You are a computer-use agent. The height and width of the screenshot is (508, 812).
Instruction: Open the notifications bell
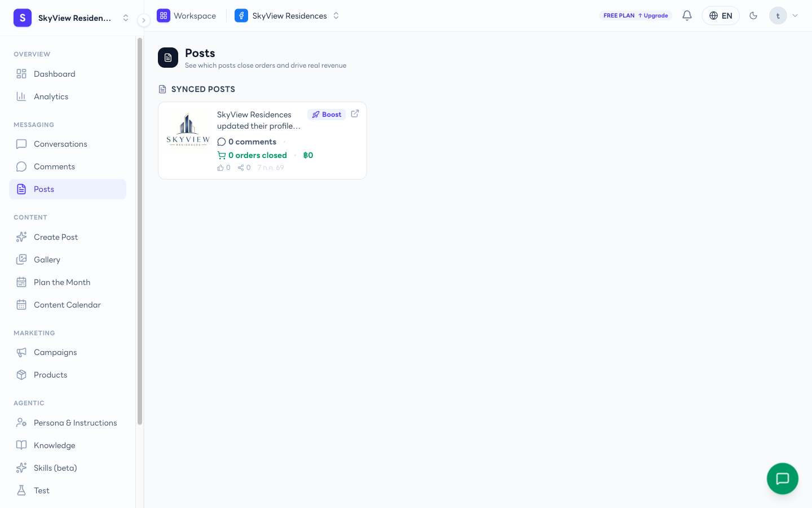pos(687,16)
